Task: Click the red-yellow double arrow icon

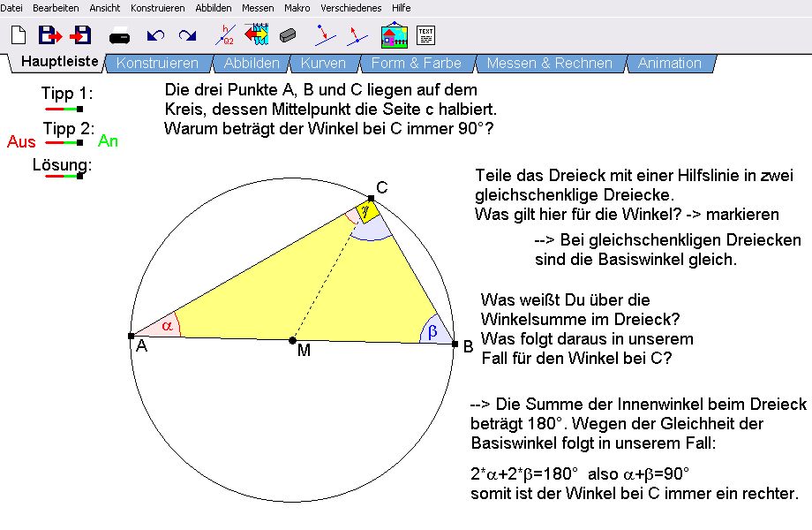Action: point(256,35)
